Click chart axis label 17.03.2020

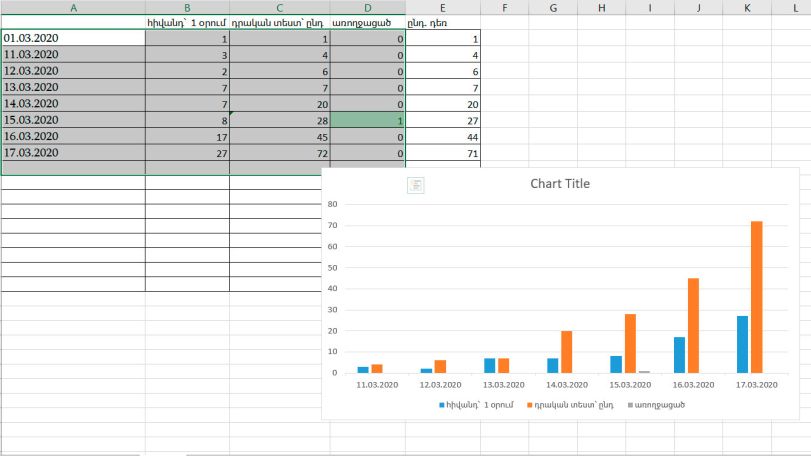[757, 385]
